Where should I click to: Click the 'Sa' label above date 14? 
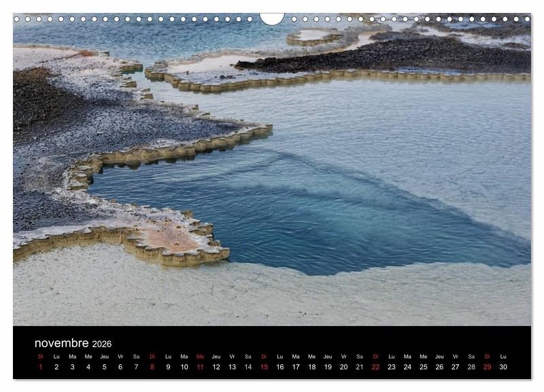point(248,356)
